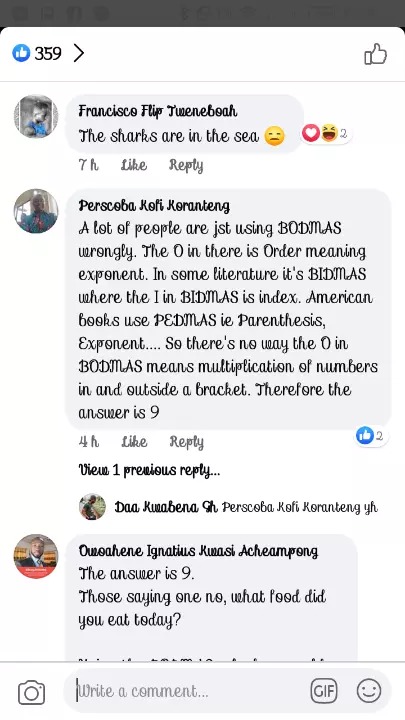Like Francisco Flip Tweneboah's comment
Viewport: 405px width, 720px height.
(x=134, y=165)
